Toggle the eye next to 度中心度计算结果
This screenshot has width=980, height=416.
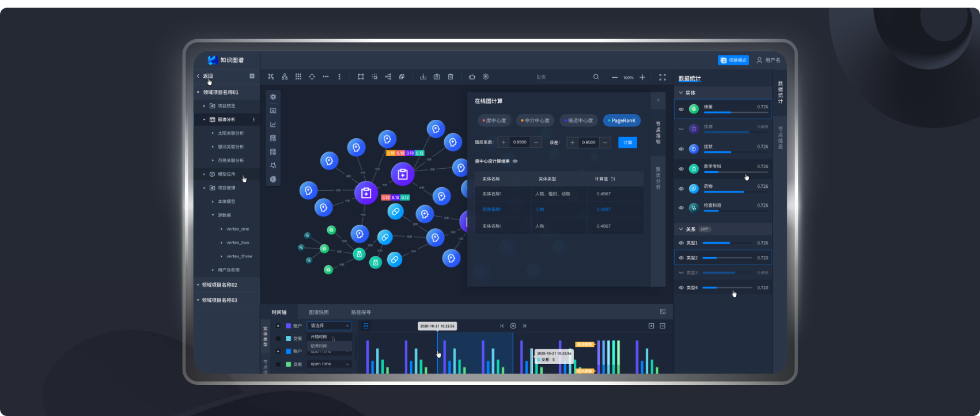pos(515,161)
